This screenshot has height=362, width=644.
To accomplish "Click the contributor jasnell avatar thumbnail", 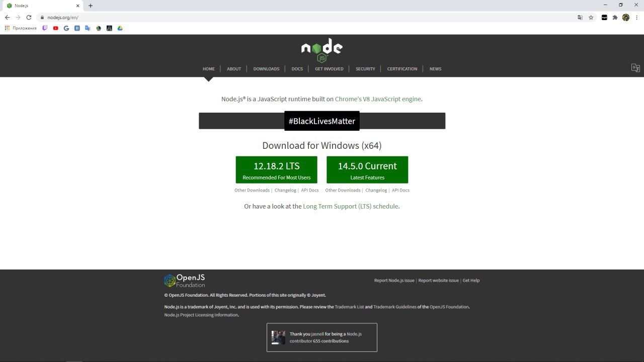I will point(278,337).
